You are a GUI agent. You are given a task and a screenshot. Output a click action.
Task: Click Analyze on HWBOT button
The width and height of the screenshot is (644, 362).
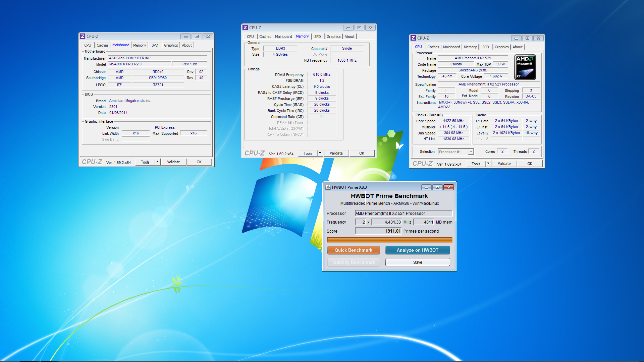pos(418,250)
